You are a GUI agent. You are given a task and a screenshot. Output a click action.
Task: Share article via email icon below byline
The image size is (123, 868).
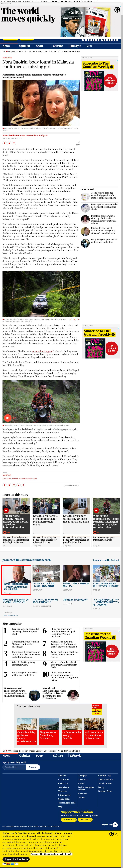click(x=14, y=143)
